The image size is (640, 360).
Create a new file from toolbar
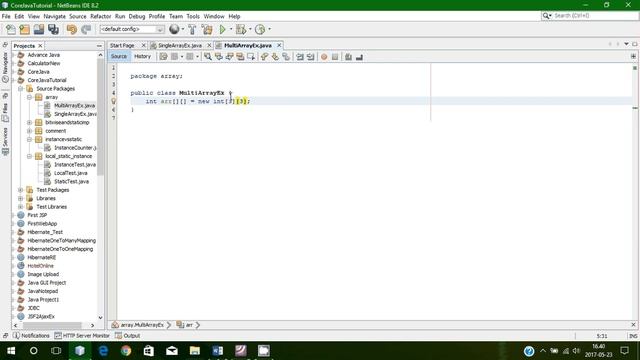(11, 29)
